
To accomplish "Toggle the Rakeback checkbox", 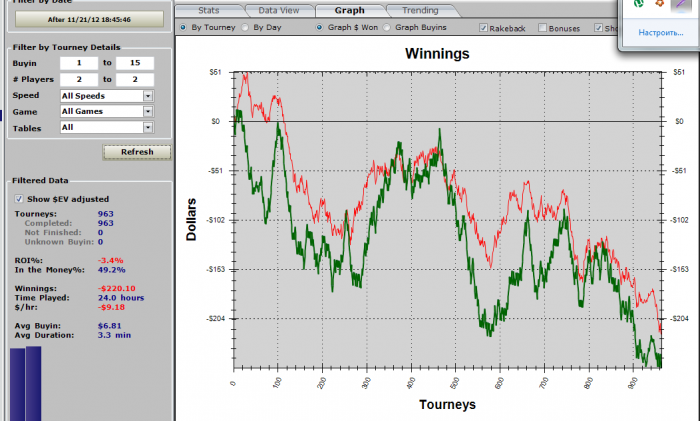I will [x=483, y=28].
